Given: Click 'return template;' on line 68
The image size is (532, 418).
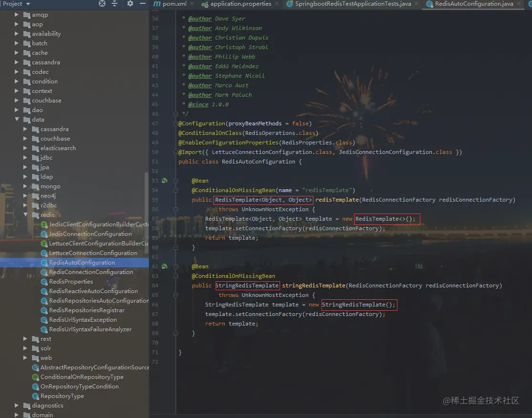Looking at the screenshot, I should point(232,324).
